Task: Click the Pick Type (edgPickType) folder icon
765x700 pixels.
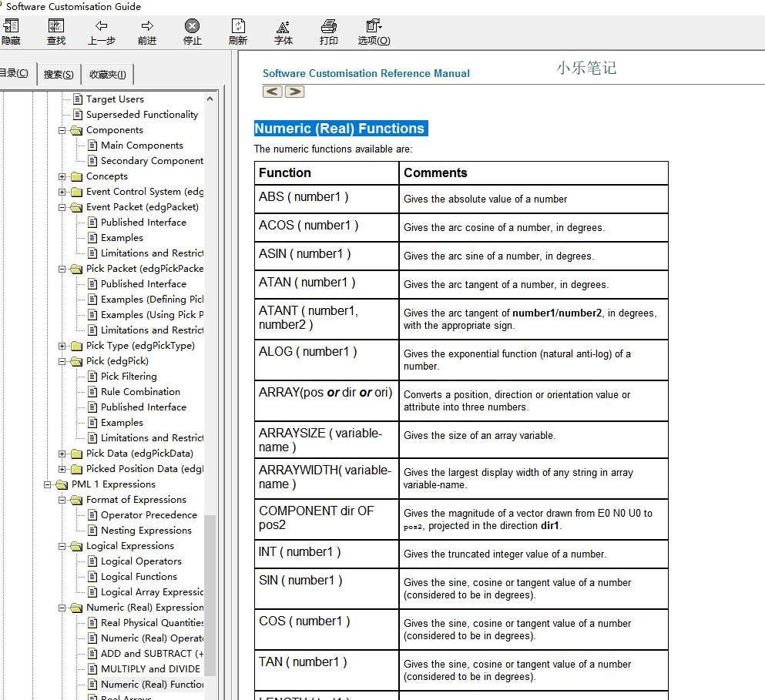Action: (76, 346)
